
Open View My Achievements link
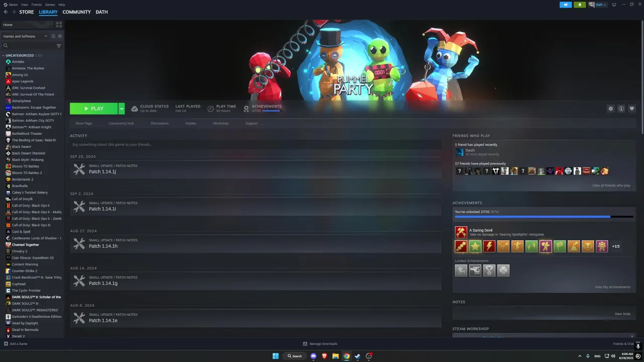point(612,287)
